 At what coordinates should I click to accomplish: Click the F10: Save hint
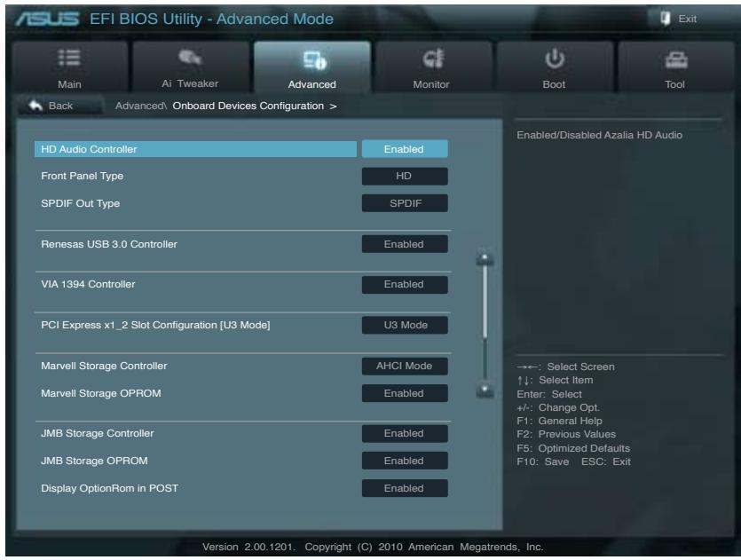pyautogui.click(x=542, y=461)
